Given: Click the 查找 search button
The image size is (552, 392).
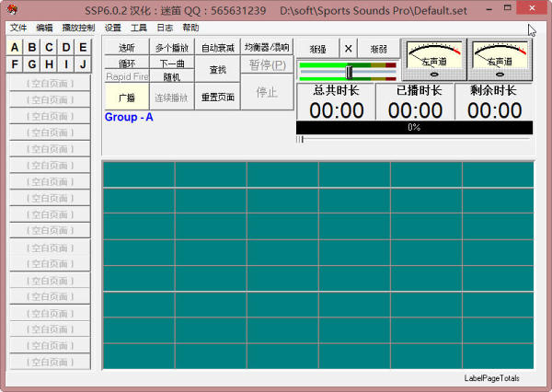Looking at the screenshot, I should [x=218, y=70].
